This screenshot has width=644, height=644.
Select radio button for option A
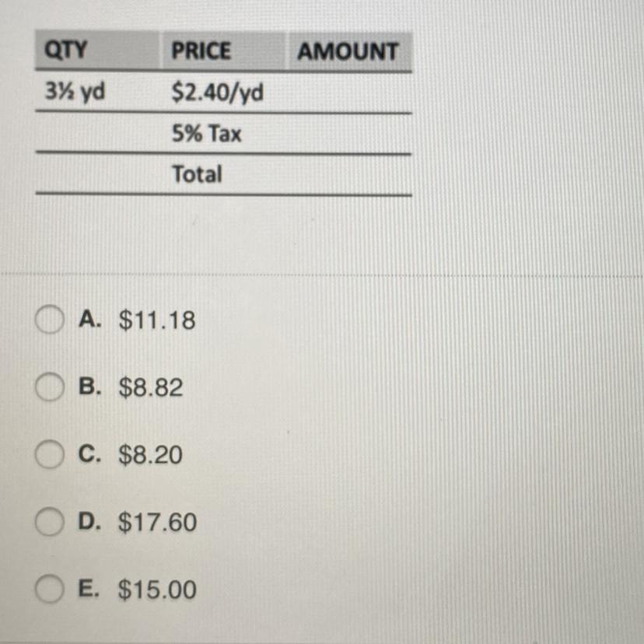pos(49,319)
